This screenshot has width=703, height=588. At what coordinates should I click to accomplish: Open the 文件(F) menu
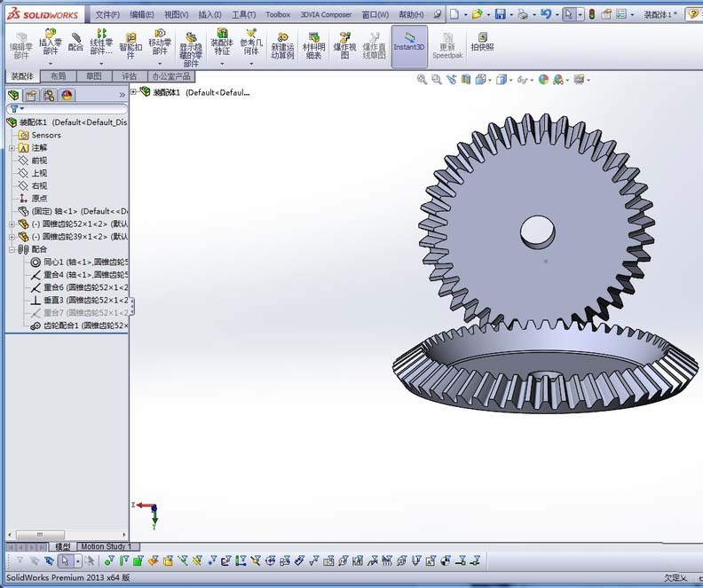[x=107, y=15]
